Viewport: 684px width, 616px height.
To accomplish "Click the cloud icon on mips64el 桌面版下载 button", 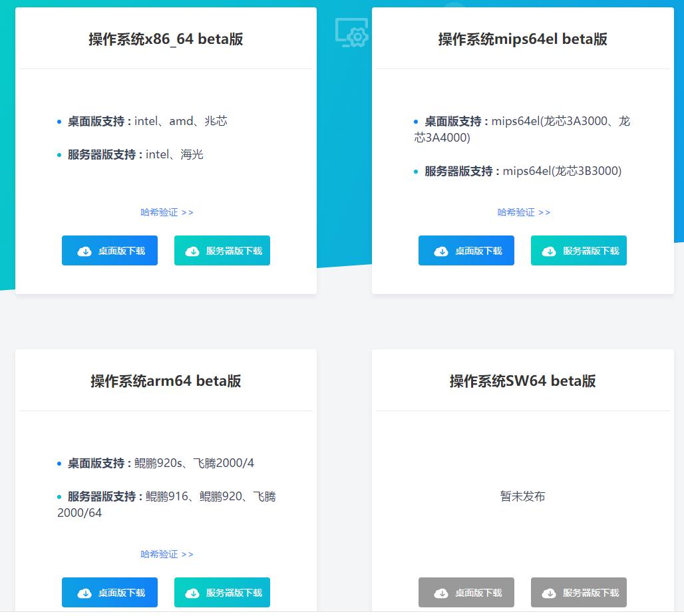I will 441,251.
